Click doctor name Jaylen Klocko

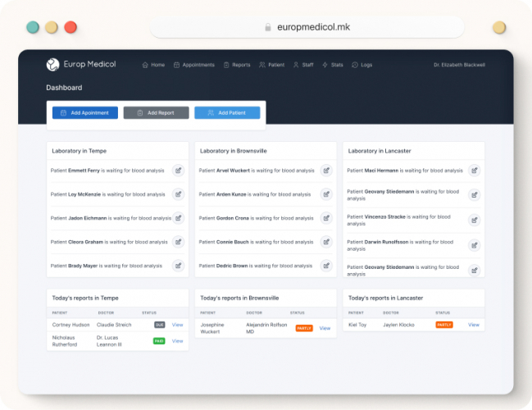coord(398,325)
